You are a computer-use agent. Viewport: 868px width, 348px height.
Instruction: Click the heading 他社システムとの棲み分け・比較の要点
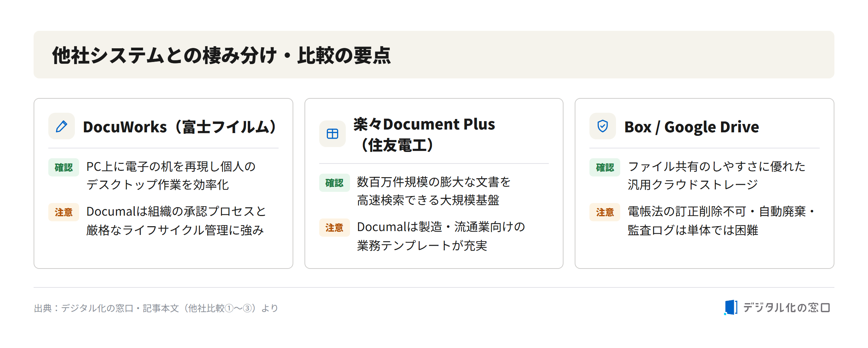tap(221, 55)
